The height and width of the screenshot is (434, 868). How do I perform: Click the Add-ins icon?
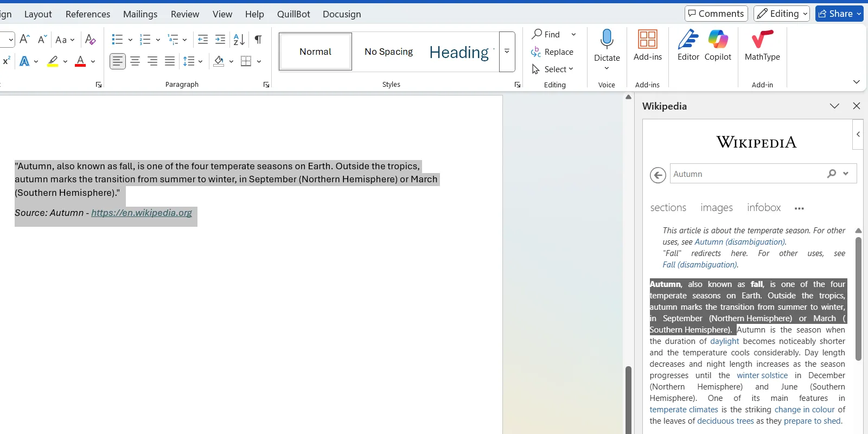coord(647,46)
